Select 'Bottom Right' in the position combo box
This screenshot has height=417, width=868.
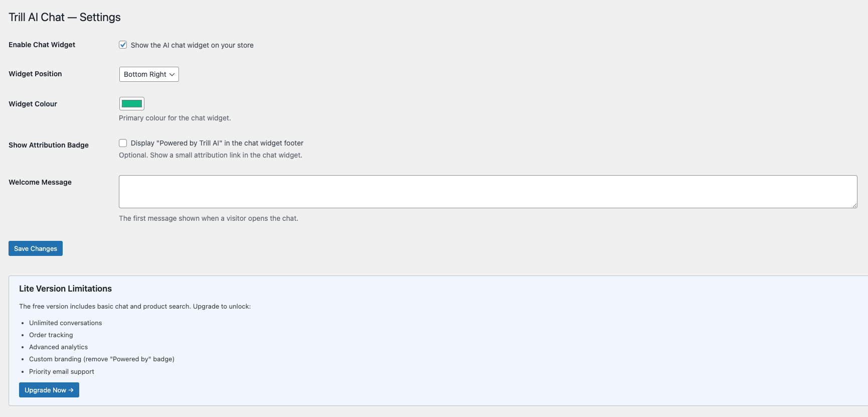[148, 74]
